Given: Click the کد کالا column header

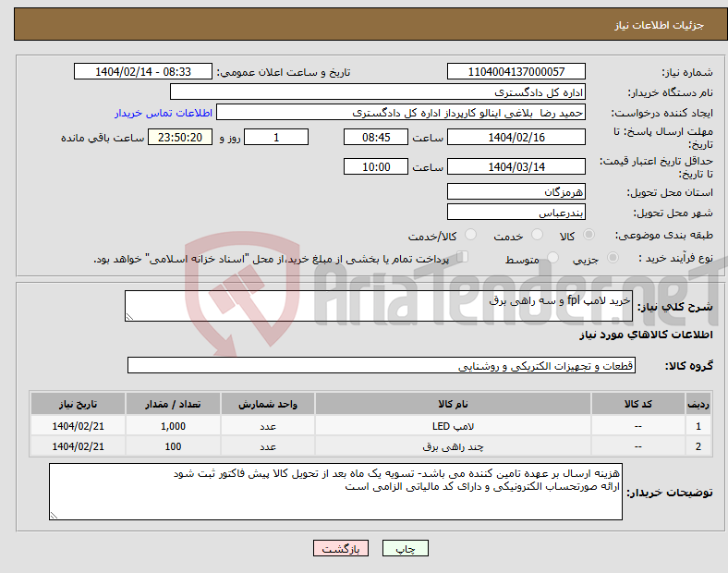Looking at the screenshot, I should click(638, 404).
